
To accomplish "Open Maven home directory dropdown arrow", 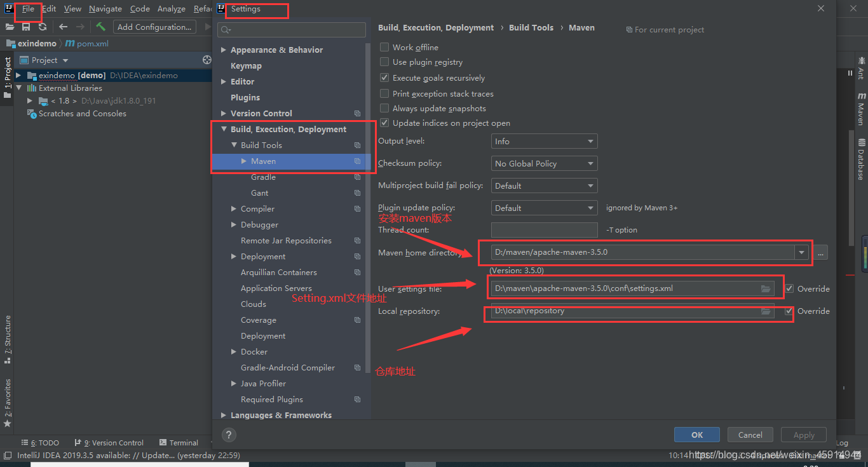I will [801, 252].
